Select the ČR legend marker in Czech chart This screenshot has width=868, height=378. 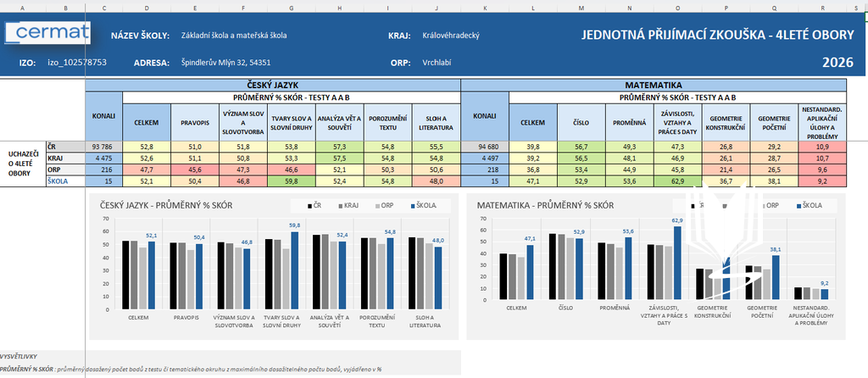point(310,206)
